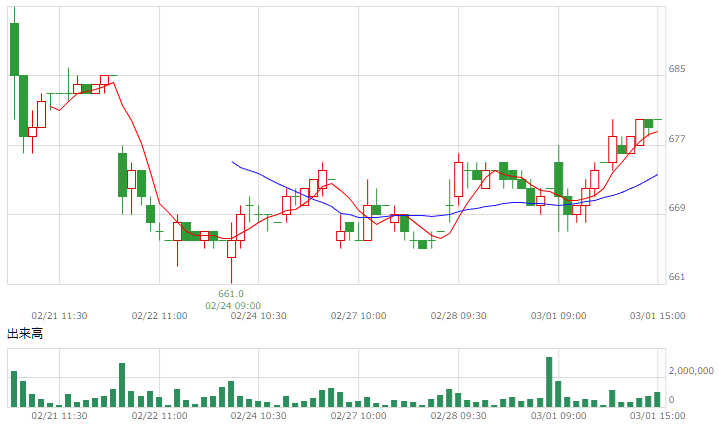Click the 出来高 volume heading

pyautogui.click(x=25, y=334)
